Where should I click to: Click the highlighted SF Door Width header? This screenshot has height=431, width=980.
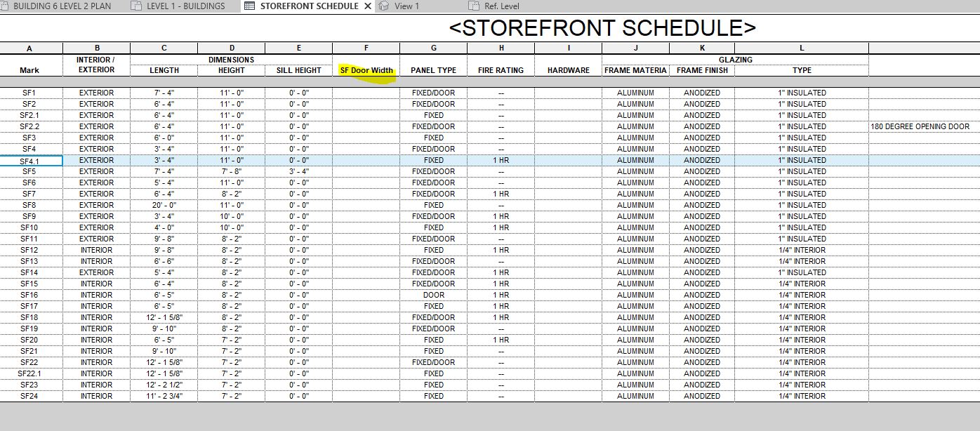pos(366,70)
